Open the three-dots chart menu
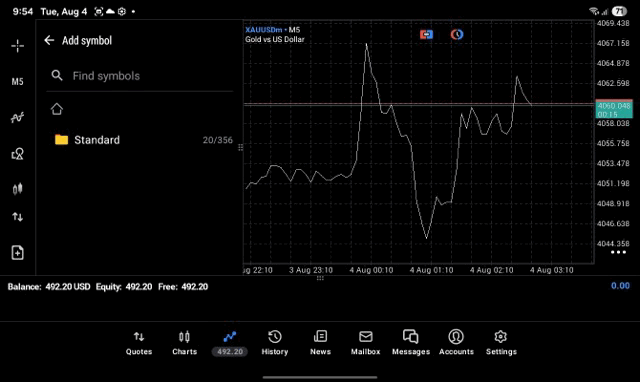The image size is (640, 382). tap(618, 252)
